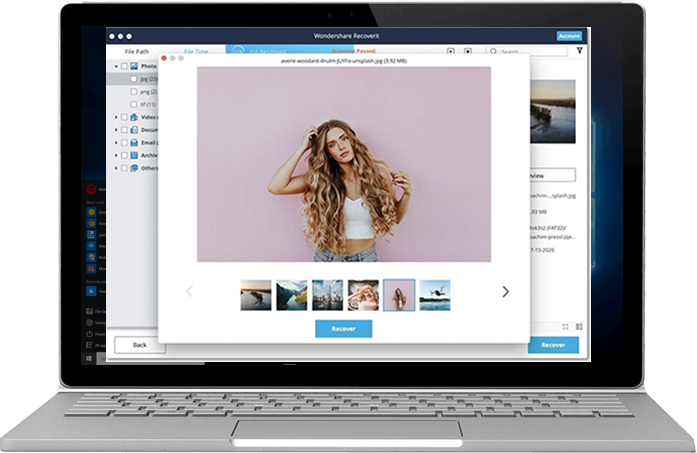This screenshot has height=453, width=697.
Task: Click the large preview image
Action: [x=344, y=164]
